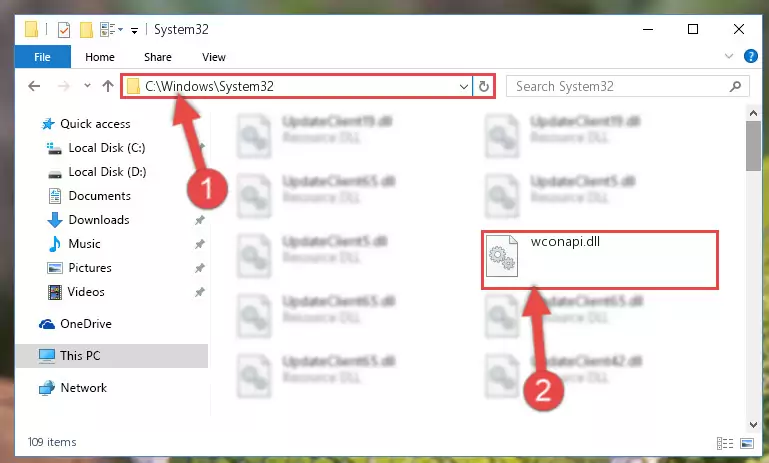Click the vertical scrollbar down arrow

click(x=753, y=425)
